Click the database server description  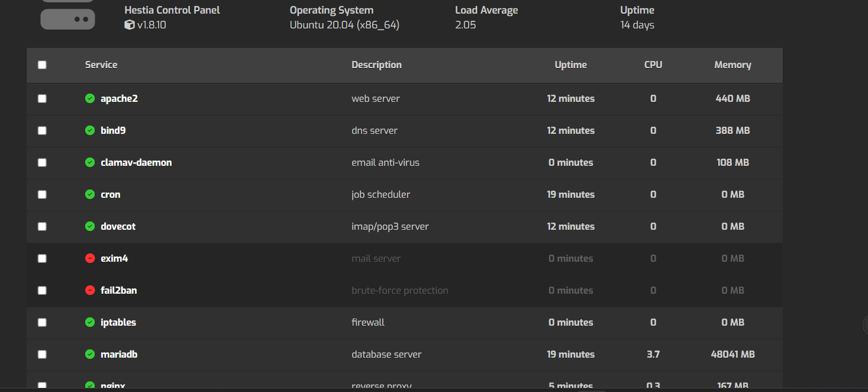386,354
